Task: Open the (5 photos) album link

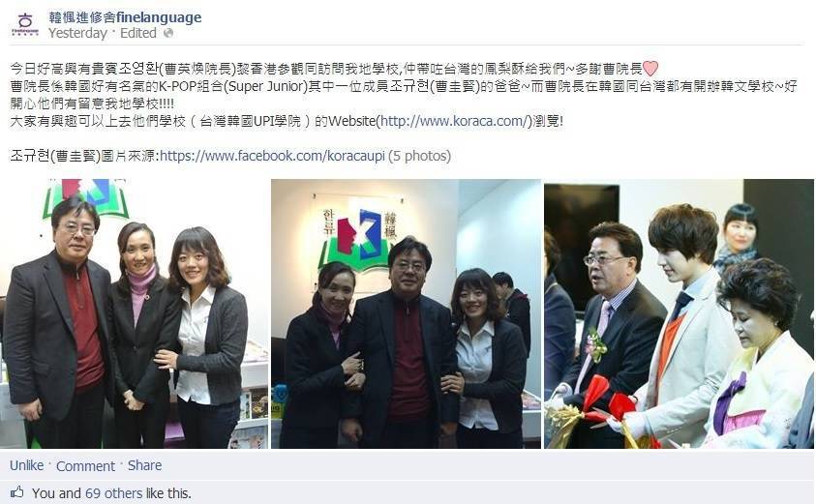Action: tap(419, 156)
